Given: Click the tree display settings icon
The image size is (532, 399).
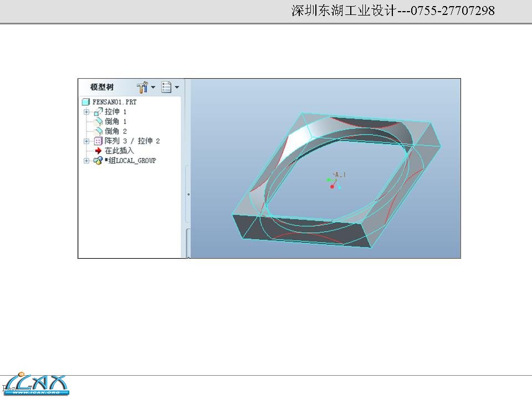Looking at the screenshot, I should (x=166, y=87).
